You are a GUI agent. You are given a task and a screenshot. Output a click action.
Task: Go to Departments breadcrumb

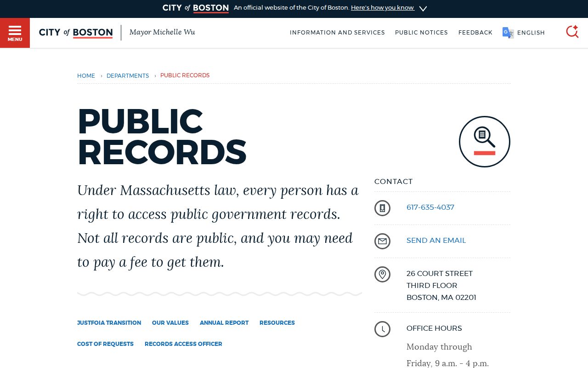coord(128,76)
